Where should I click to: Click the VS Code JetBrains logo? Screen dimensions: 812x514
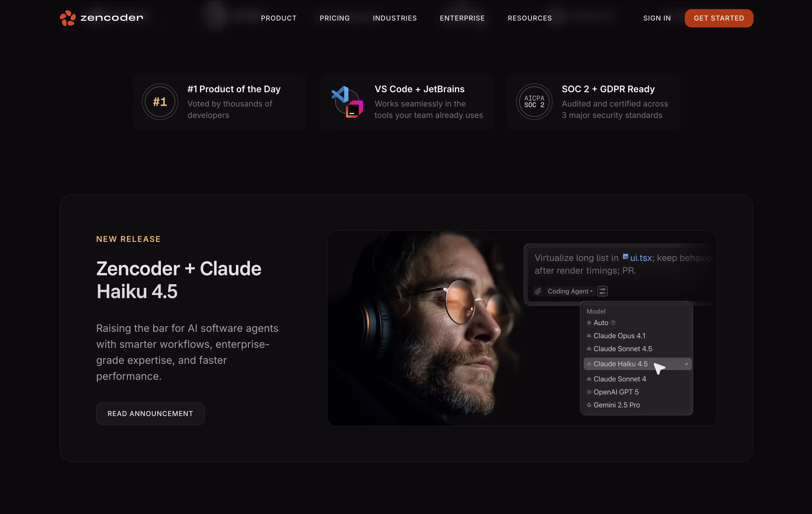(347, 102)
